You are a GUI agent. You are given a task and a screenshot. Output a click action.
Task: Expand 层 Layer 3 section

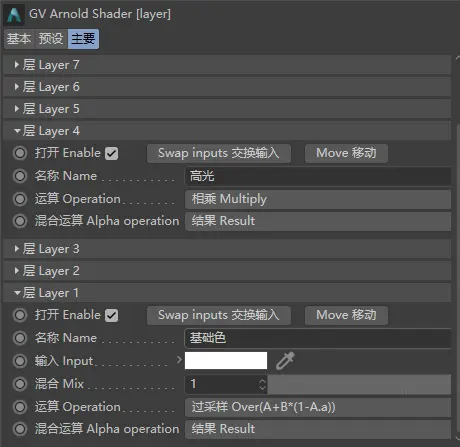tap(227, 249)
